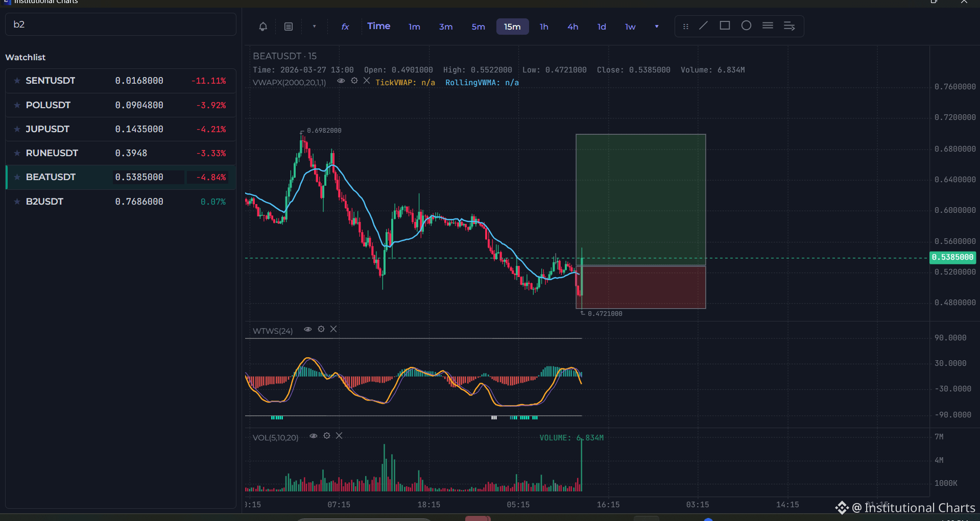Viewport: 980px width, 521px height.
Task: Remove the VOL indicator
Action: click(x=339, y=436)
